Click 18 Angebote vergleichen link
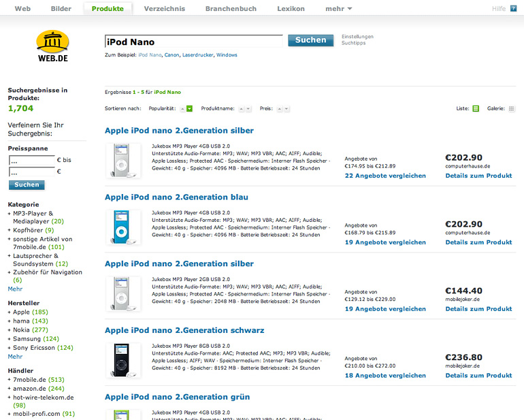The image size is (524, 420). (x=385, y=376)
